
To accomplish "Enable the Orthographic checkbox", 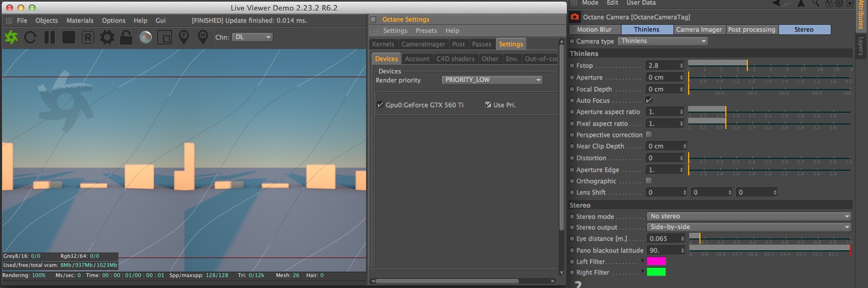I will pos(649,181).
